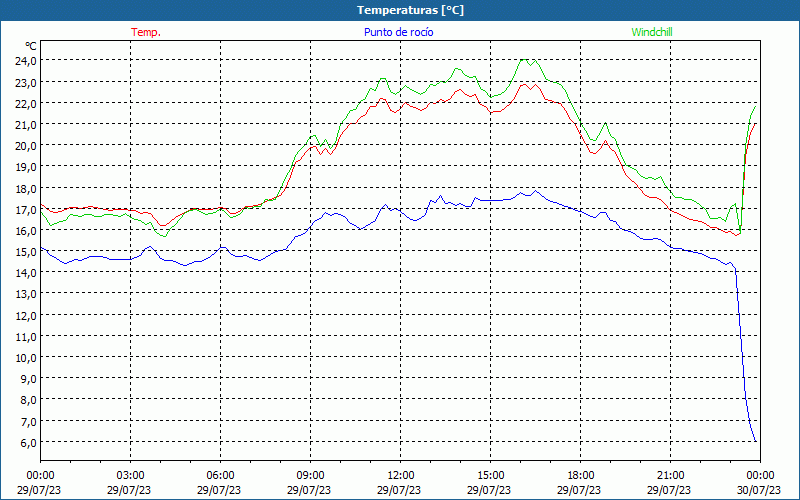Click the 13,0 y-axis value
This screenshot has width=800, height=500.
coord(27,294)
